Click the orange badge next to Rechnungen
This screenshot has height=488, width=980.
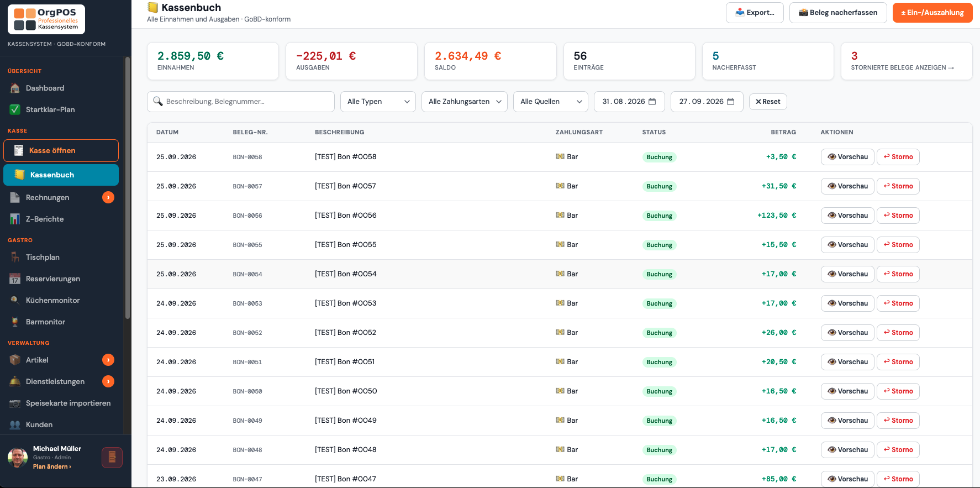coord(108,197)
